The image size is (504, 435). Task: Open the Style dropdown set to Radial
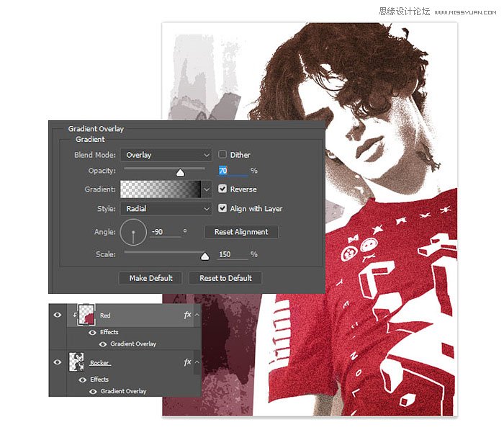click(x=166, y=209)
